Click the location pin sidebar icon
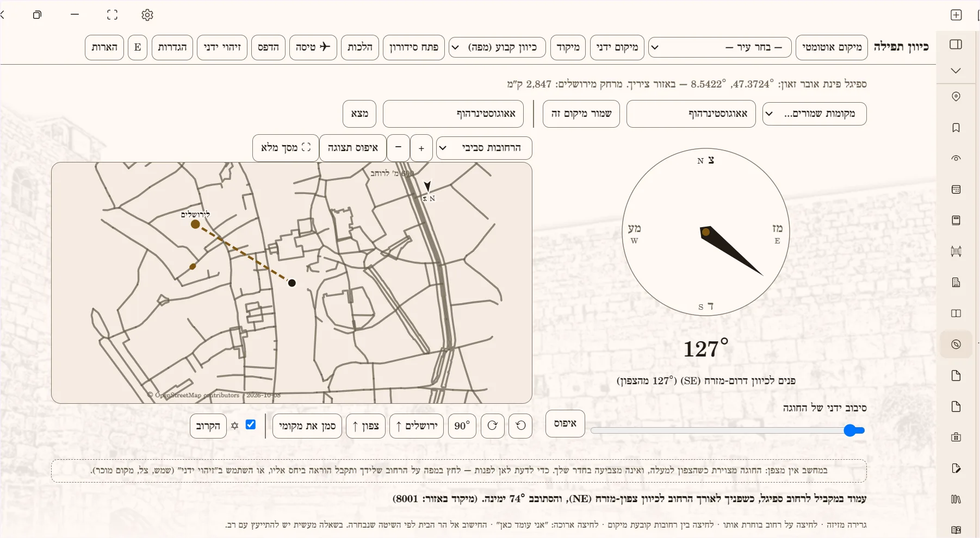The height and width of the screenshot is (538, 980). tap(956, 96)
